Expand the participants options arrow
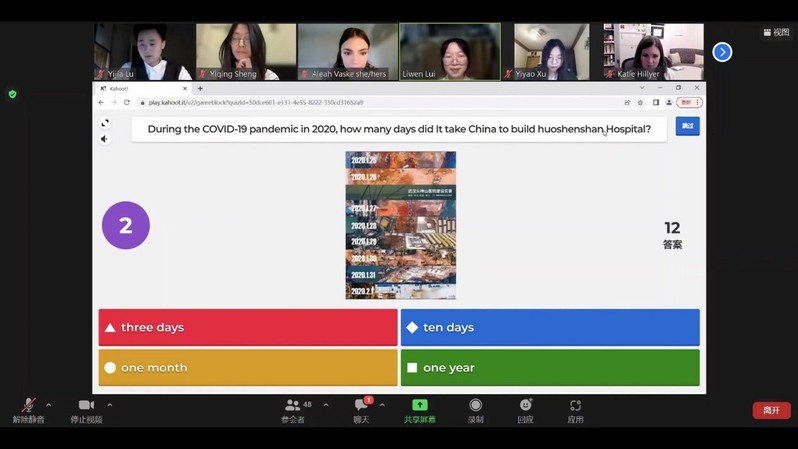This screenshot has width=798, height=449. tap(326, 405)
